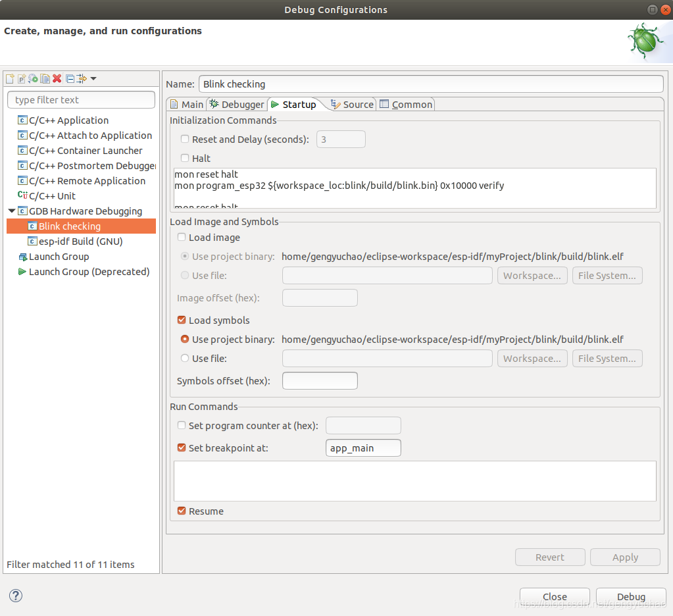Screen dimensions: 673x616
Task: Enable the Halt checkbox
Action: tap(185, 158)
